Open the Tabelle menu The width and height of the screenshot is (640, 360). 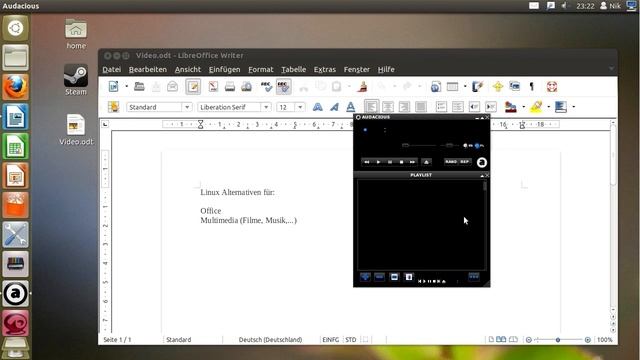click(293, 69)
